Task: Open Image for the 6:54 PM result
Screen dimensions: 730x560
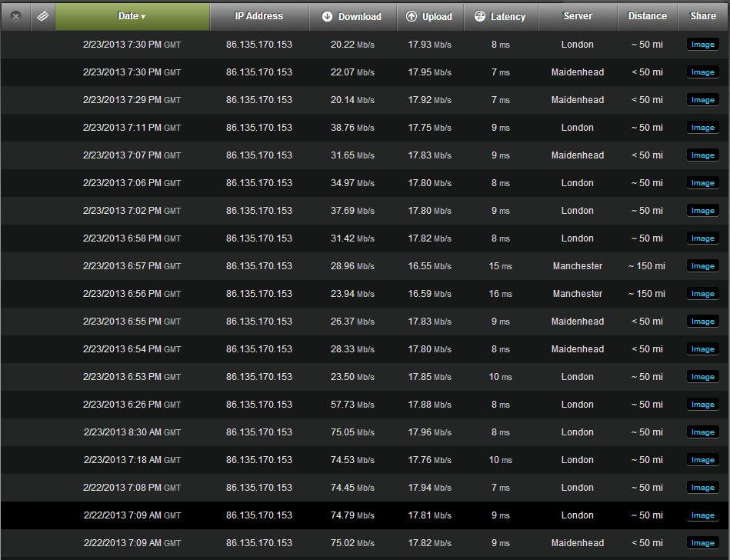Action: pos(702,349)
